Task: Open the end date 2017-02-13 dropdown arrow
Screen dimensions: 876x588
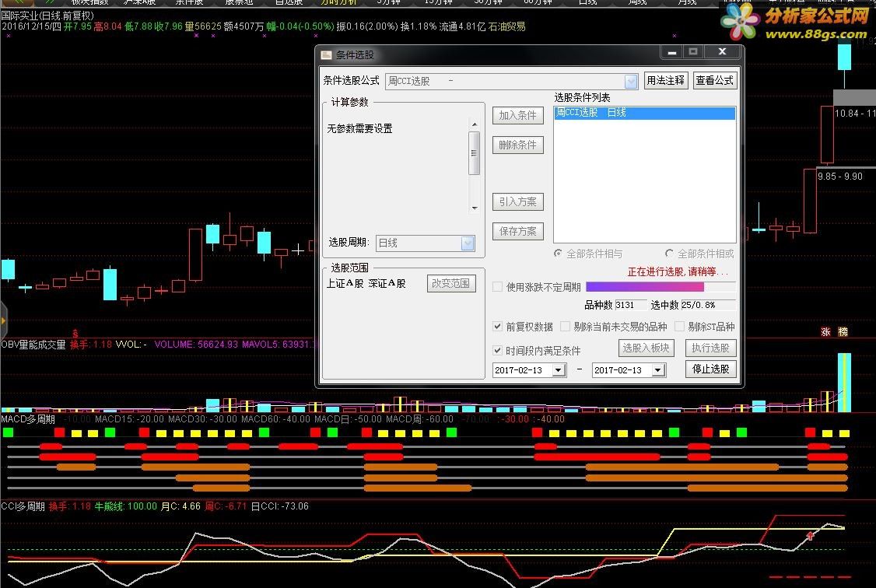Action: (x=658, y=370)
